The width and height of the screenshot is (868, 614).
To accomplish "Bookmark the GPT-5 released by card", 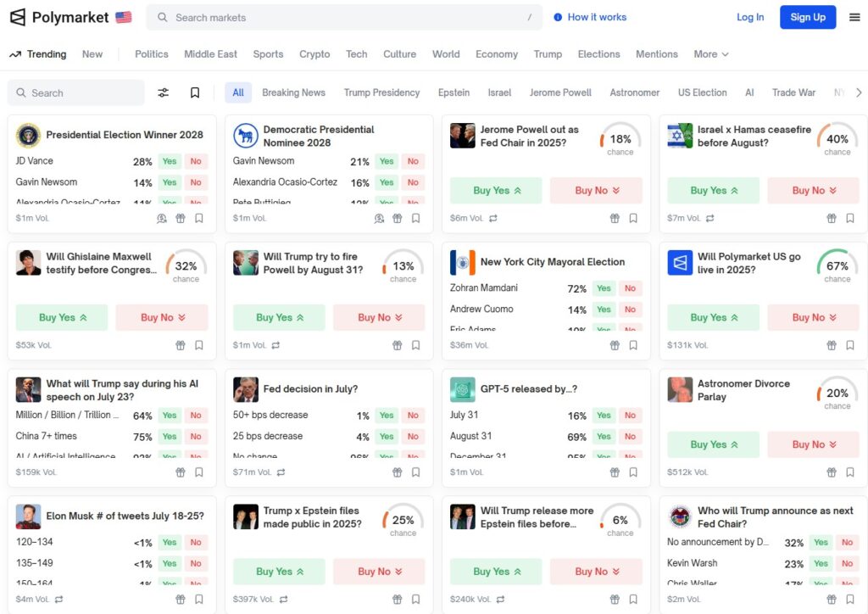I will (632, 472).
